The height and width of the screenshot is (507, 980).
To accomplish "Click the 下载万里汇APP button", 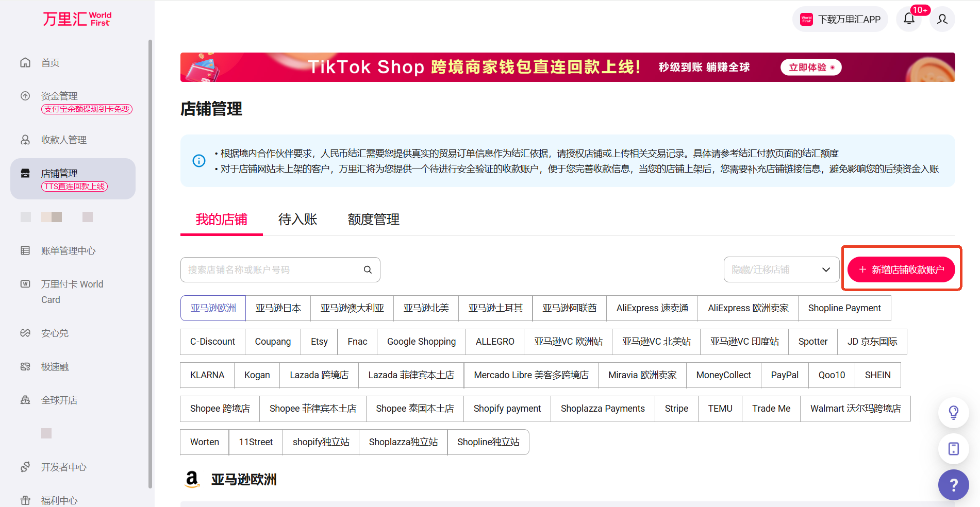I will [840, 20].
